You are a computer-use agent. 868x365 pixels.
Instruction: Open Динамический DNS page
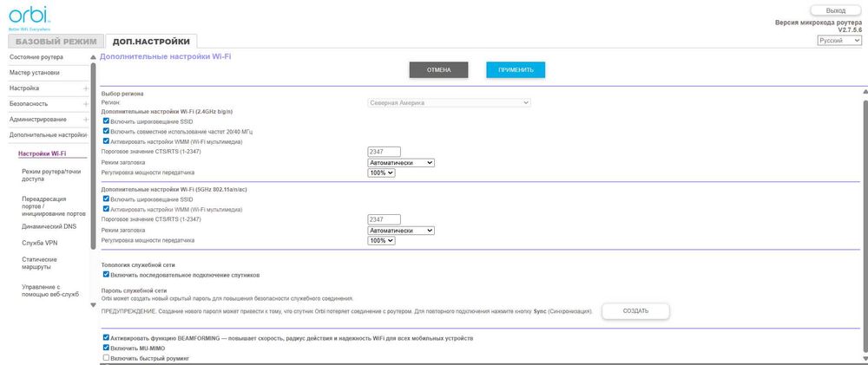[x=49, y=226]
